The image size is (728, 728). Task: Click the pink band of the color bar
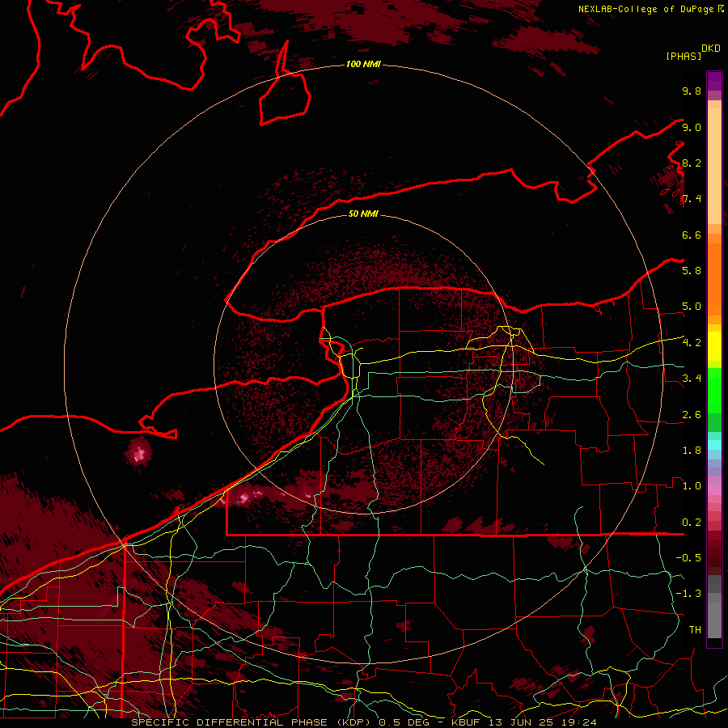(714, 490)
